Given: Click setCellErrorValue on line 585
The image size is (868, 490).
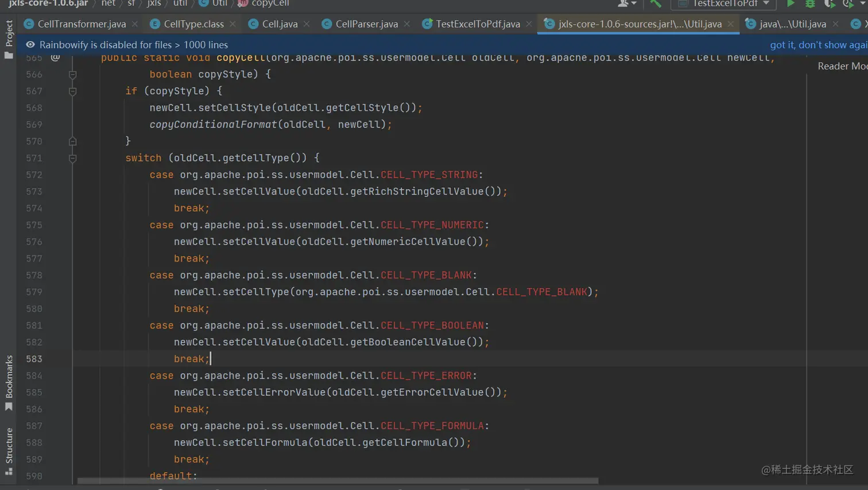Looking at the screenshot, I should point(274,392).
